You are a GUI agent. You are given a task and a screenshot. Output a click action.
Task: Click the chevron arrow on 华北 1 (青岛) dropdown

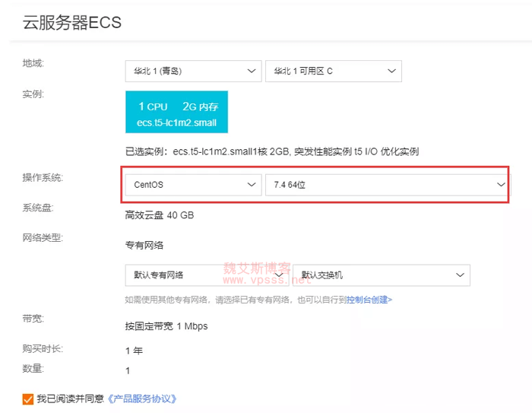pos(252,71)
